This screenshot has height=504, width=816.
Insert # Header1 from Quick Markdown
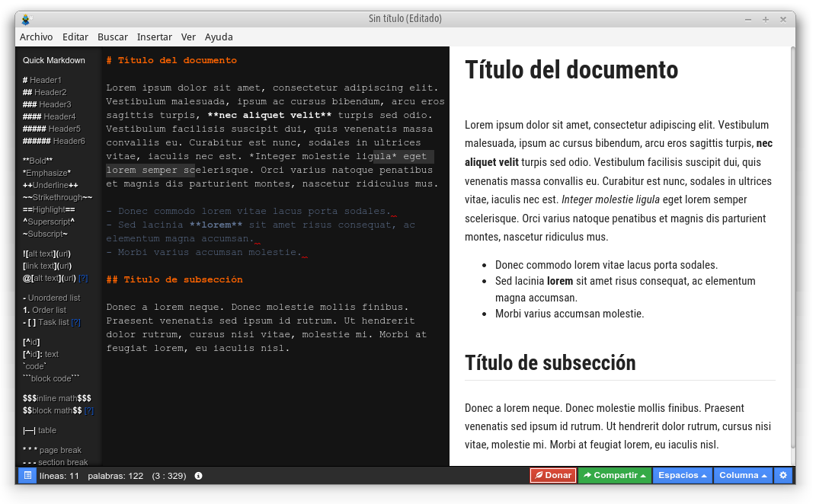[x=42, y=80]
